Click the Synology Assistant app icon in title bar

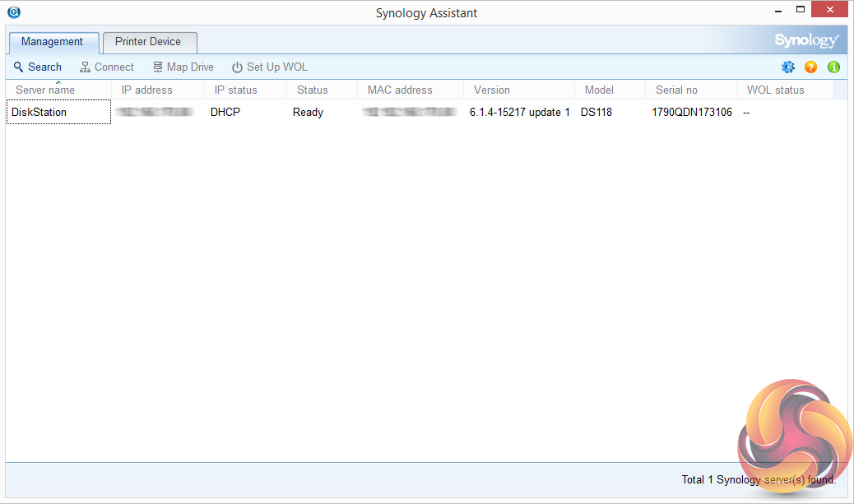coord(14,12)
